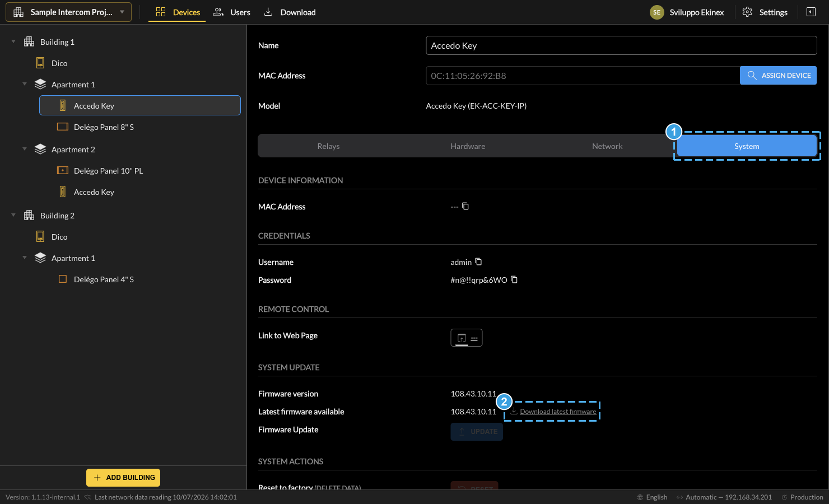This screenshot has width=829, height=504.
Task: Click the project building icon in header
Action: click(18, 12)
